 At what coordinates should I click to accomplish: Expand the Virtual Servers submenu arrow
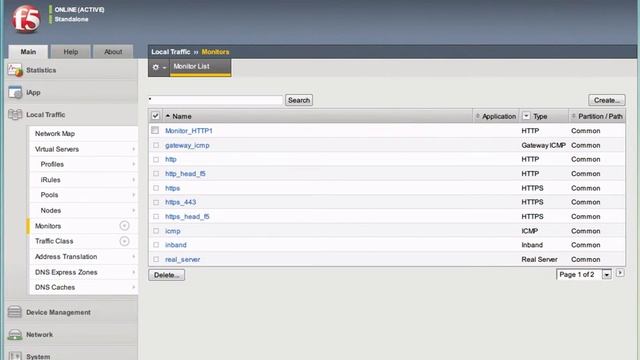pyautogui.click(x=133, y=149)
